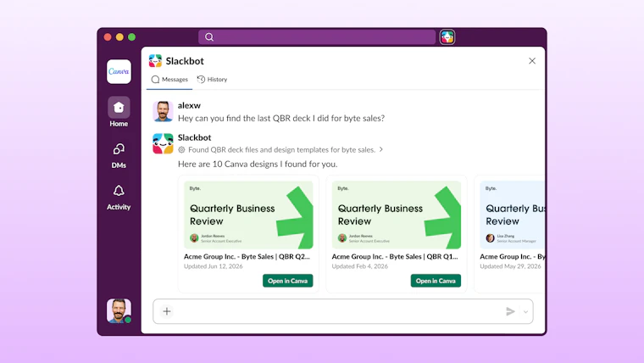The height and width of the screenshot is (363, 644).
Task: Open QBR Q1 design thumbnail
Action: (397, 215)
